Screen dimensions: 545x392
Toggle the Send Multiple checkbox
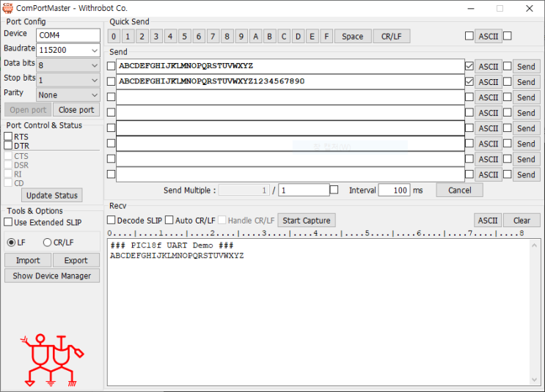point(334,190)
